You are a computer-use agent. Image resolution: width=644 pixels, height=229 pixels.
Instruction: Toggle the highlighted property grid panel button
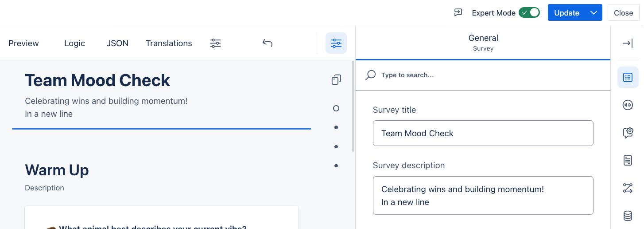336,43
